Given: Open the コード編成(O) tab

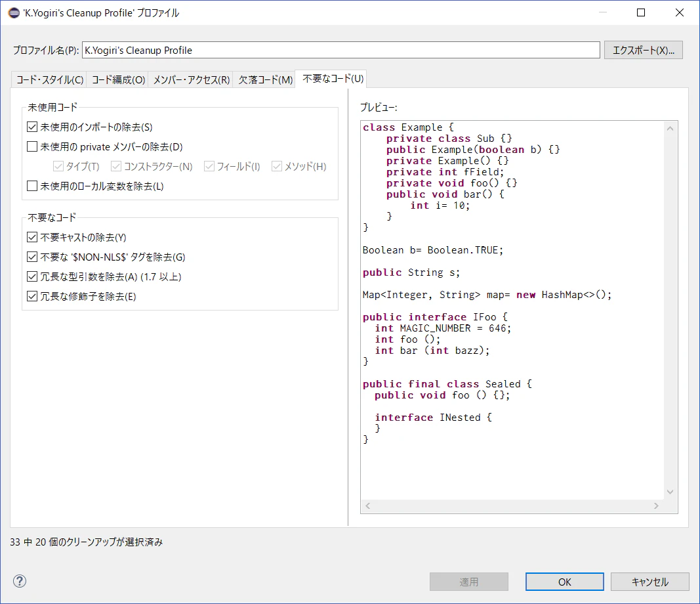Looking at the screenshot, I should tap(118, 79).
